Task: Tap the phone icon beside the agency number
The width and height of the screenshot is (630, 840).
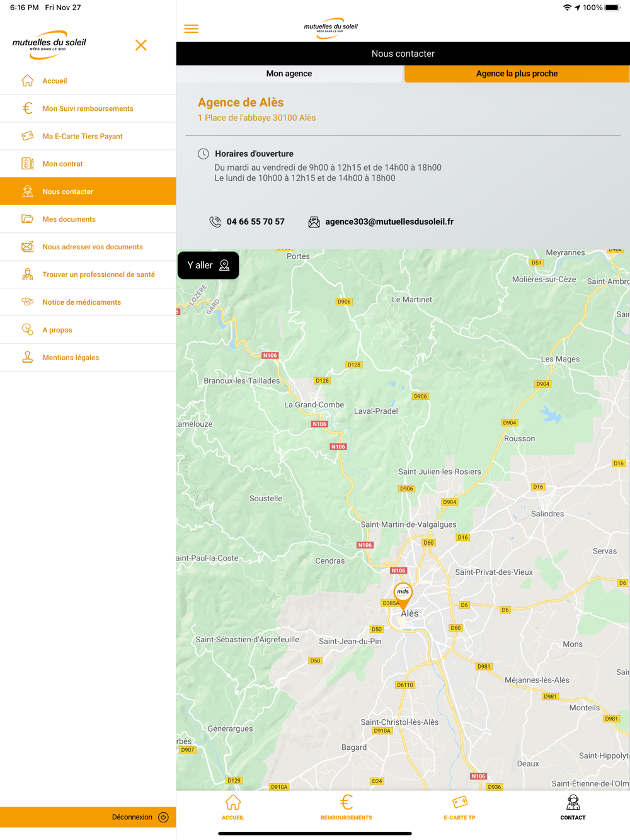Action: [x=215, y=222]
